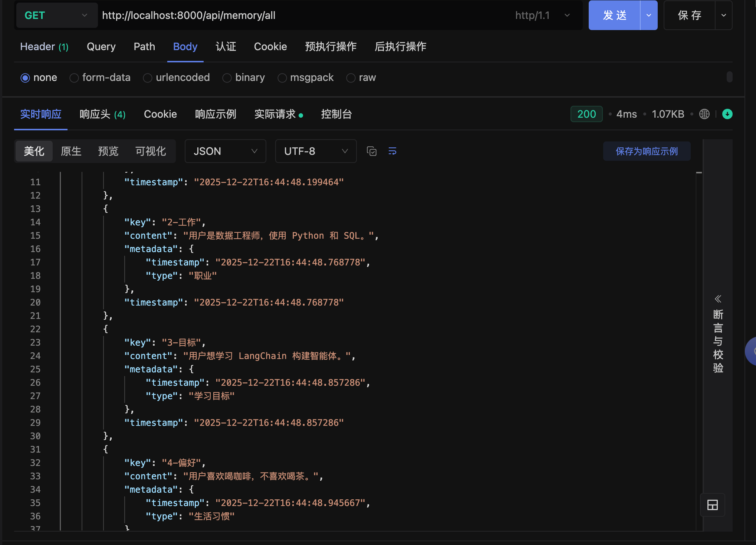The height and width of the screenshot is (545, 756).
Task: Click the globe network icon
Action: (704, 114)
